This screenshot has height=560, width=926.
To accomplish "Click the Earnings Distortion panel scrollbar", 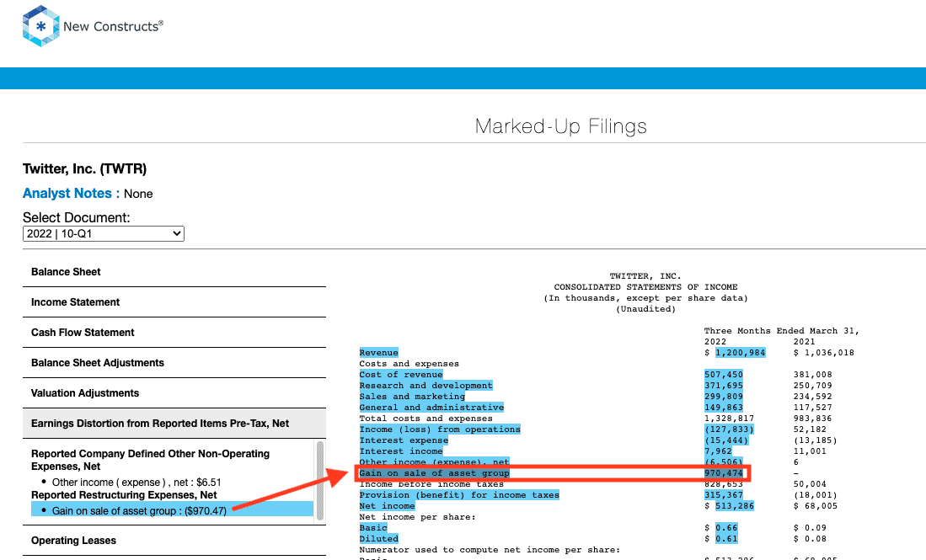I will click(320, 481).
